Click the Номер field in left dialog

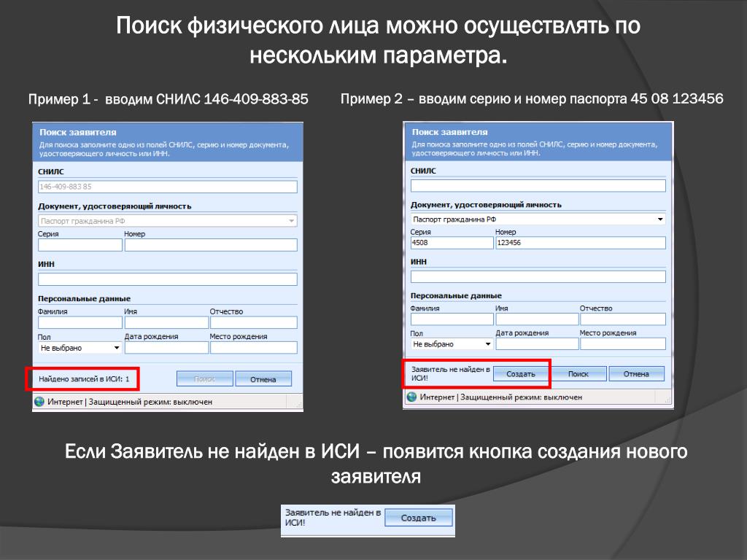211,245
